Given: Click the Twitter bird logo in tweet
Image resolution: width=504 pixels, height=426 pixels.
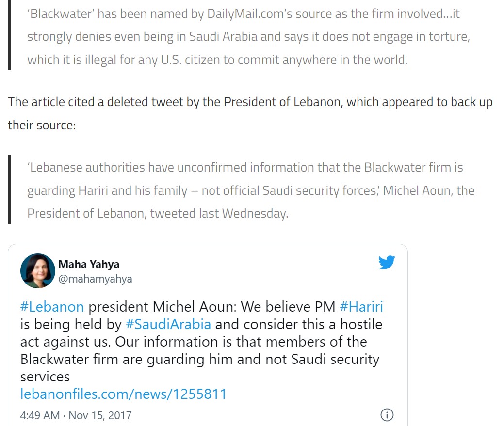Looking at the screenshot, I should point(387,263).
